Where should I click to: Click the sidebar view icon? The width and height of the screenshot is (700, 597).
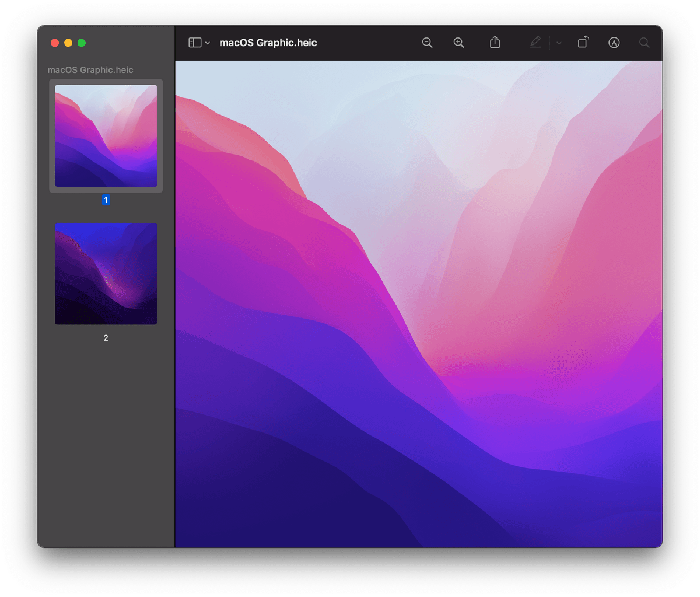pos(195,43)
